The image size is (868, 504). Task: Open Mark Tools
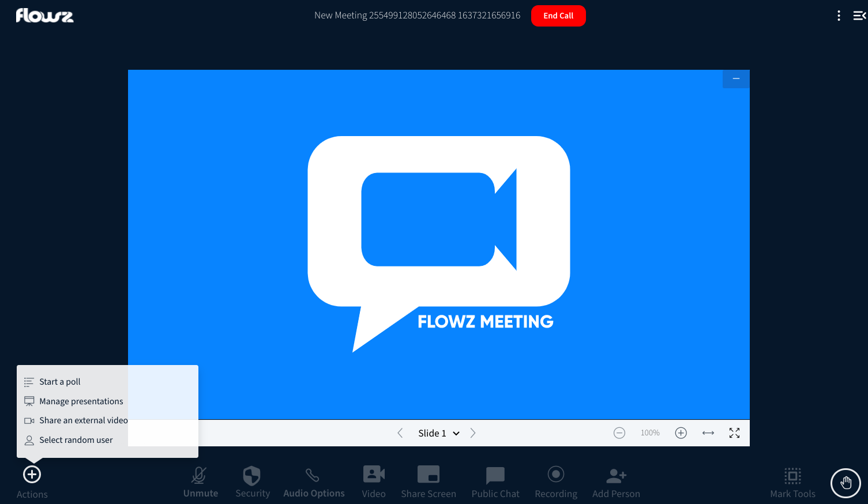pyautogui.click(x=793, y=476)
